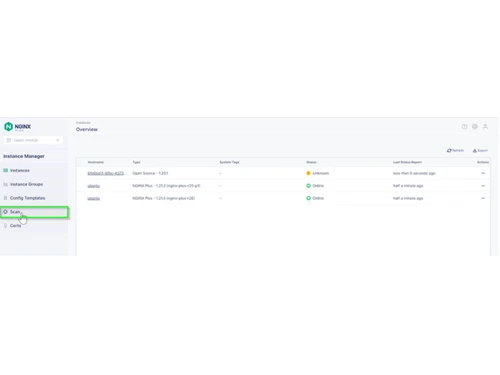Open the help question-mark icon
This screenshot has width=500, height=375.
click(464, 127)
